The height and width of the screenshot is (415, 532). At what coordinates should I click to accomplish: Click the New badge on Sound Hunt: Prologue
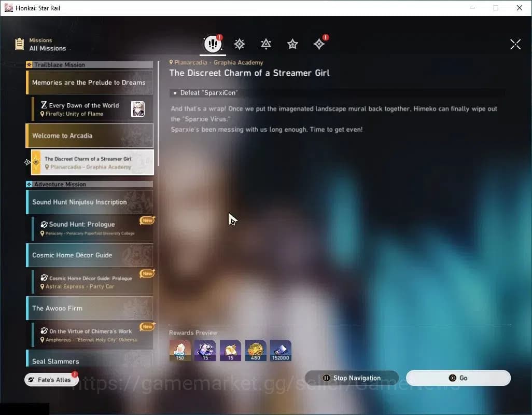point(147,220)
